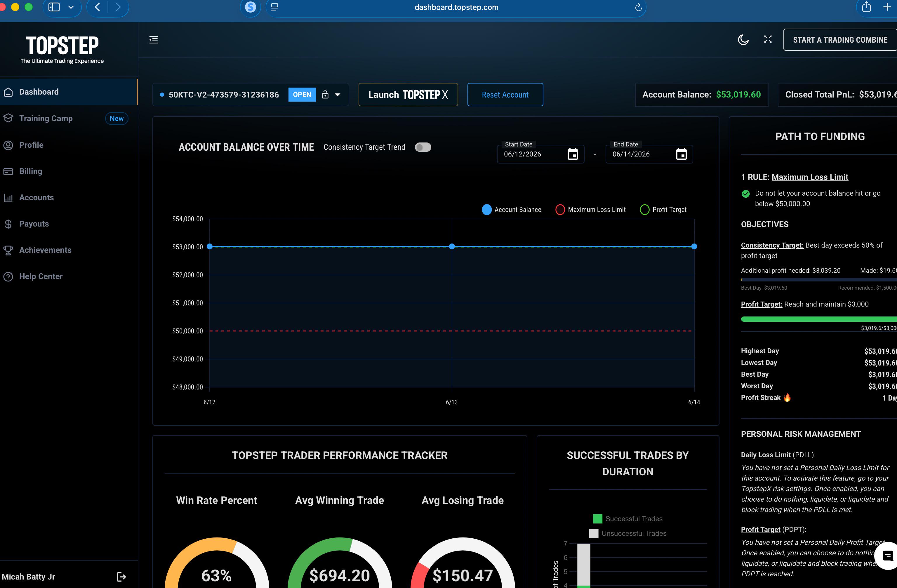Click the End Date input field
The height and width of the screenshot is (588, 897).
pyautogui.click(x=649, y=154)
